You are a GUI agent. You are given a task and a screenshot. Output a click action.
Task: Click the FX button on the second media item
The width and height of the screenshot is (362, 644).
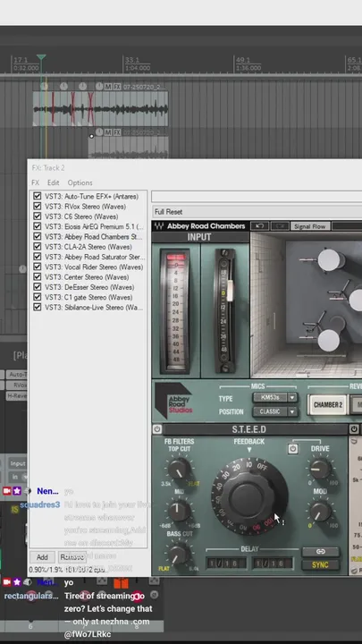click(117, 132)
